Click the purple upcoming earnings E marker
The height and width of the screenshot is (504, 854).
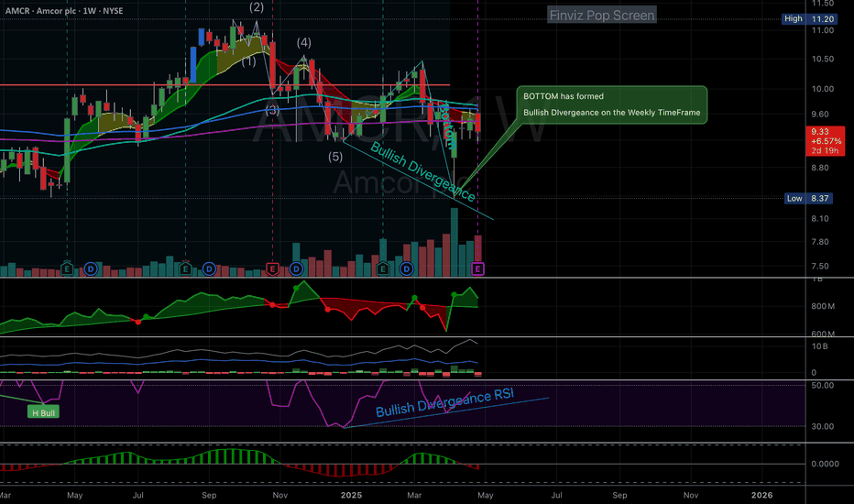click(477, 268)
